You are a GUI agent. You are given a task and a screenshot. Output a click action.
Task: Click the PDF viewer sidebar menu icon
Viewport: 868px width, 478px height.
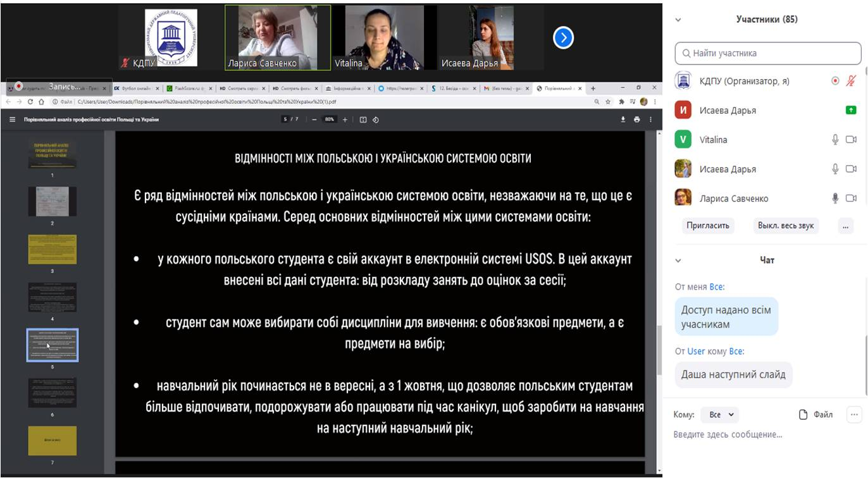12,120
